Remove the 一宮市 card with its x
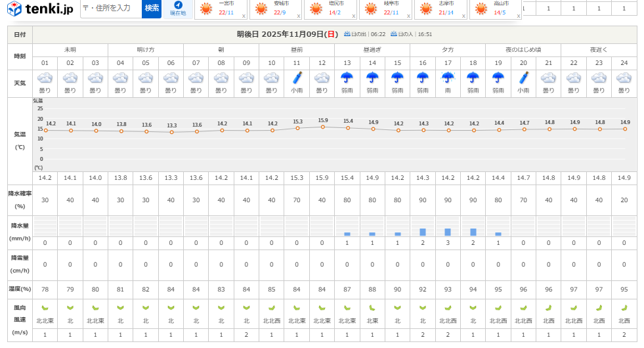Viewport: 644px width, 348px height. pos(244,15)
